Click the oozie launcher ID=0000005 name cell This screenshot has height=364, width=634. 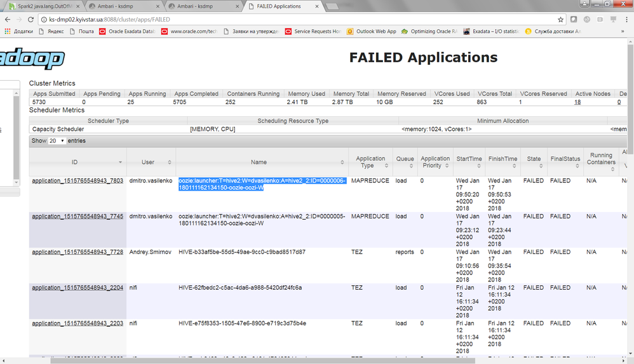(x=262, y=220)
